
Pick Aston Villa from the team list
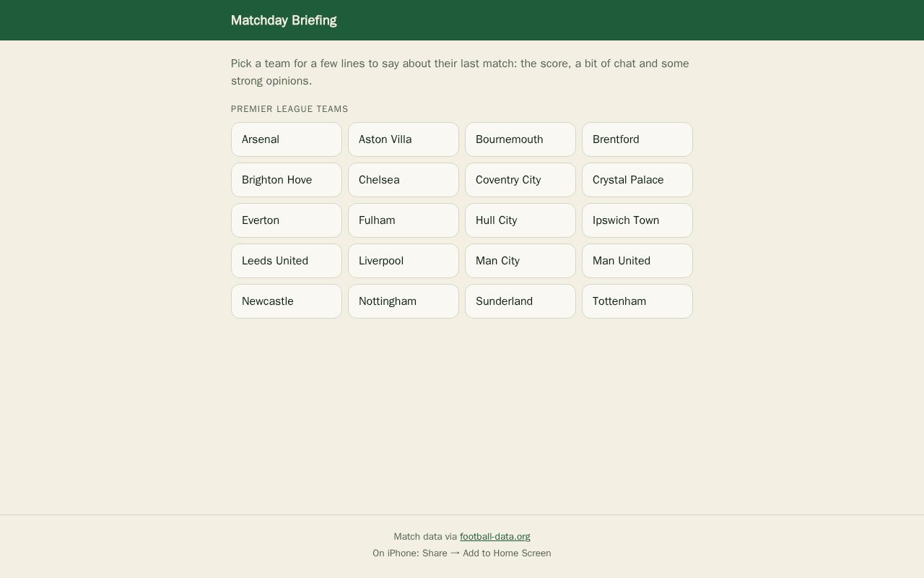pyautogui.click(x=404, y=139)
